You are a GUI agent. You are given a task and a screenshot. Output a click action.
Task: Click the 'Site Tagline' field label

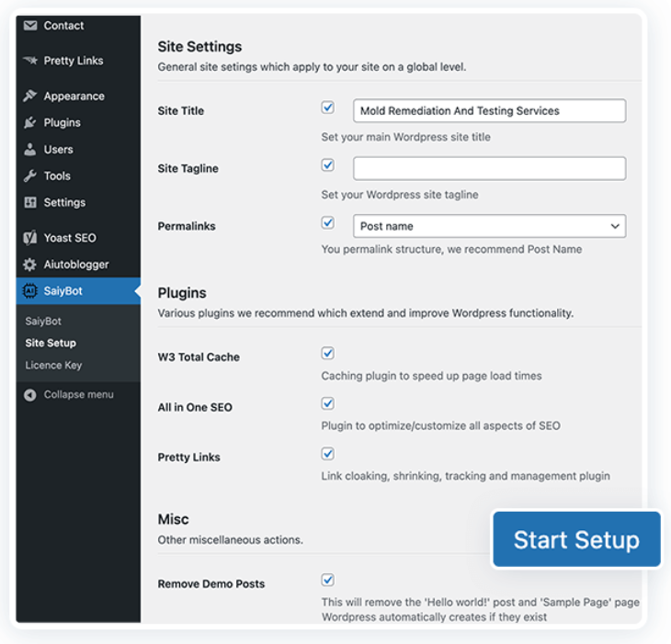click(188, 168)
